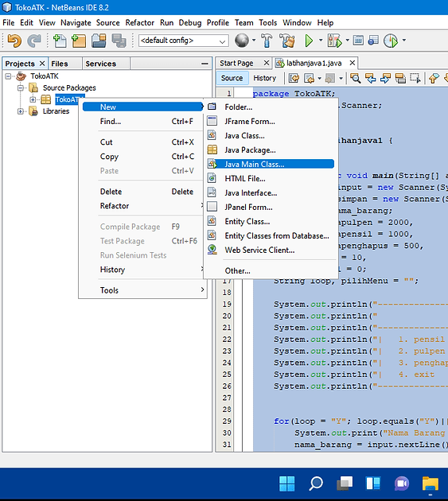
Task: Click the Debug Project icon
Action: [x=335, y=41]
